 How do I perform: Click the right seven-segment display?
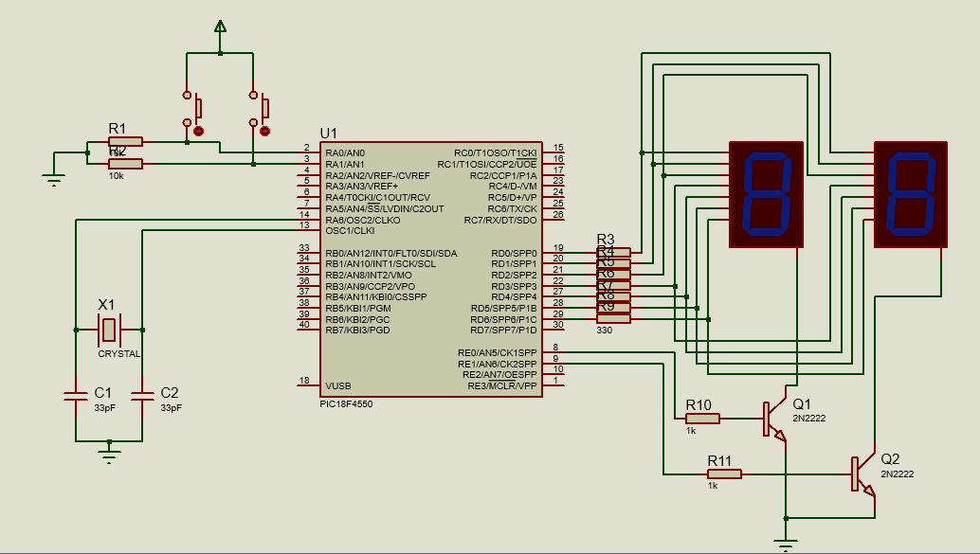click(x=911, y=195)
